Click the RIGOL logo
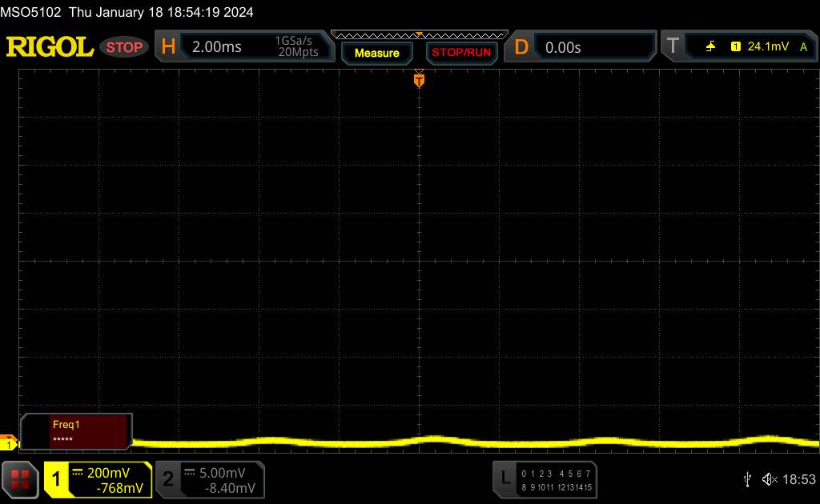The image size is (820, 504). 50,47
